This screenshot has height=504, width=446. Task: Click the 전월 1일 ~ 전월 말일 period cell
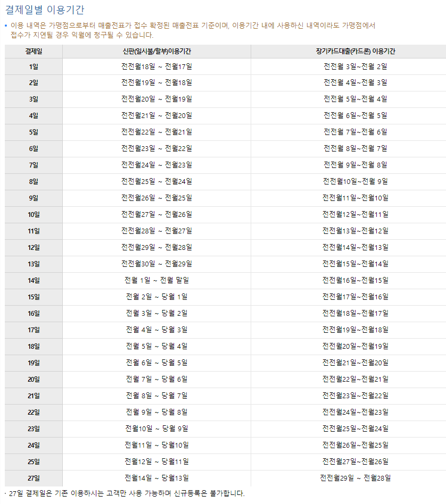[x=156, y=281]
